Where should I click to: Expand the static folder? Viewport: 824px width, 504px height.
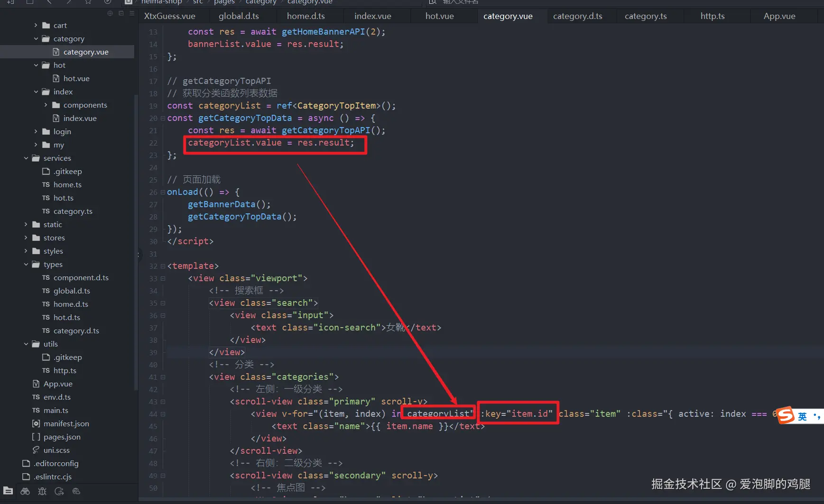(x=26, y=224)
